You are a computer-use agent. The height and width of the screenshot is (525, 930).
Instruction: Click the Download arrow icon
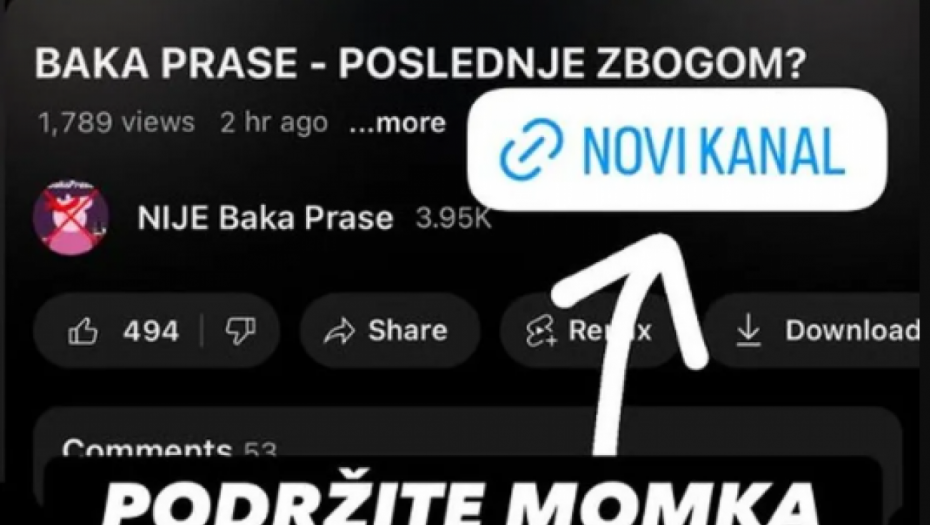(749, 330)
